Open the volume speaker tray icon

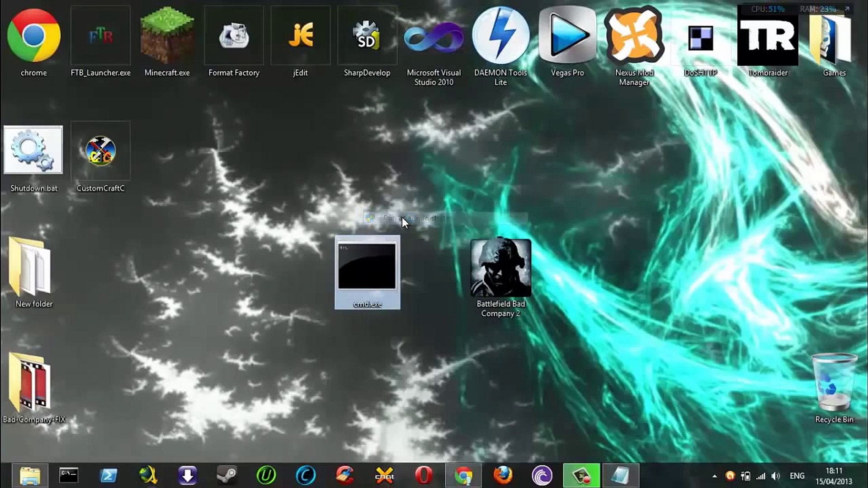(776, 476)
